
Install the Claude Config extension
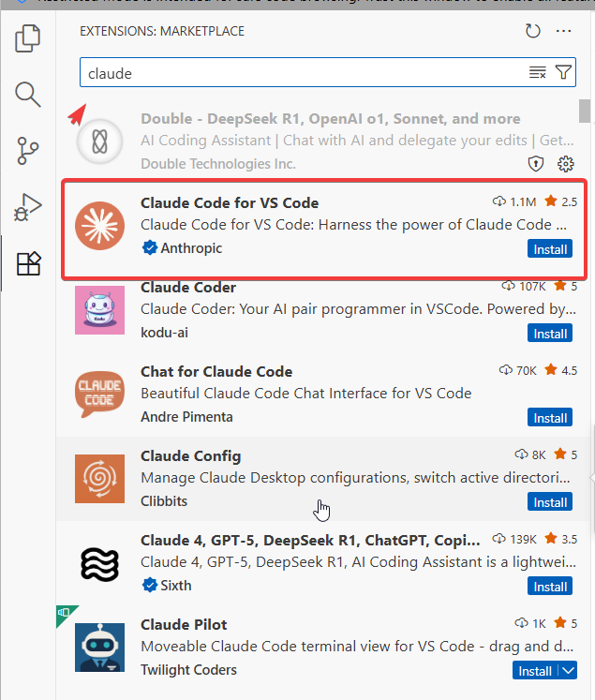click(550, 502)
